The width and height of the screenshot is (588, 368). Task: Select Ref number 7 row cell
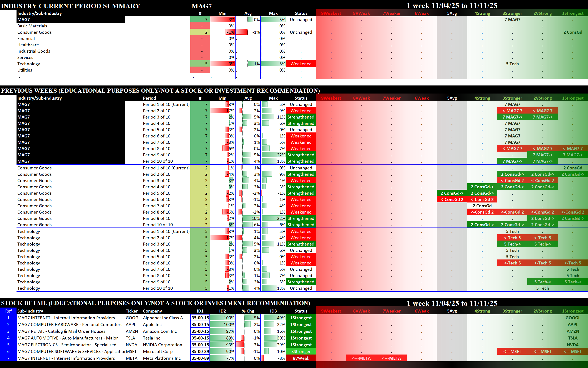click(8, 358)
